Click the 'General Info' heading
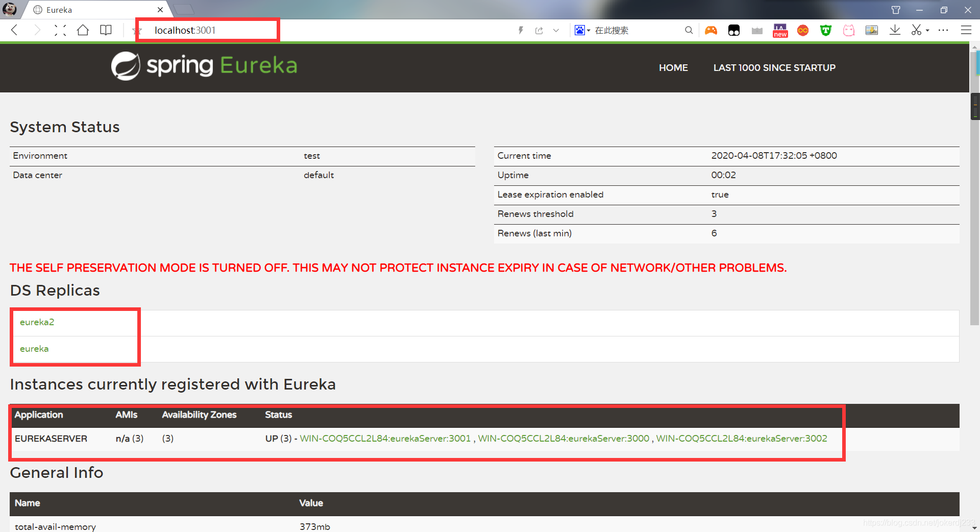 pos(57,473)
